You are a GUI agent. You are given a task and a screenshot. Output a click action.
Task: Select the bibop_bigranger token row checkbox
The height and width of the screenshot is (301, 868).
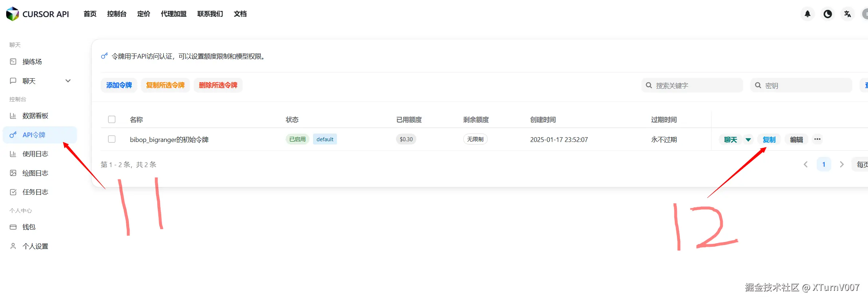click(112, 139)
